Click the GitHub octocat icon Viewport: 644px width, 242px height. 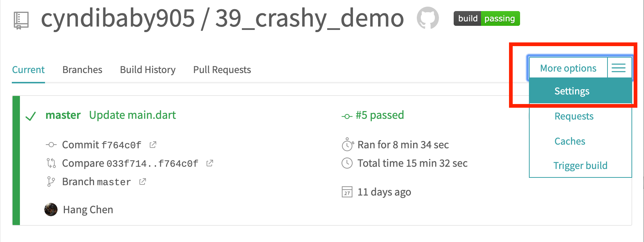tap(427, 18)
